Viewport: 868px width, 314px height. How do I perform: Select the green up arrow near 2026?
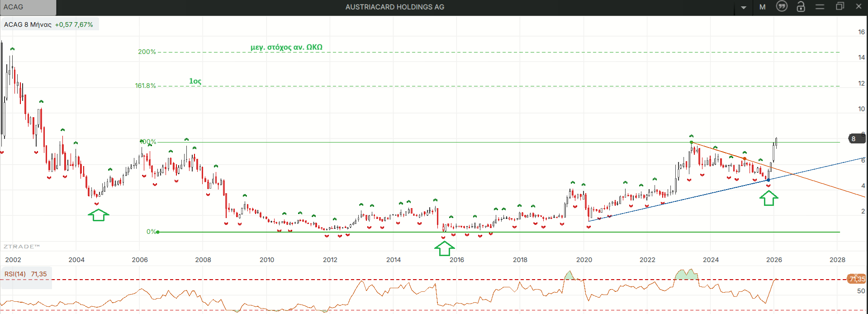[768, 198]
